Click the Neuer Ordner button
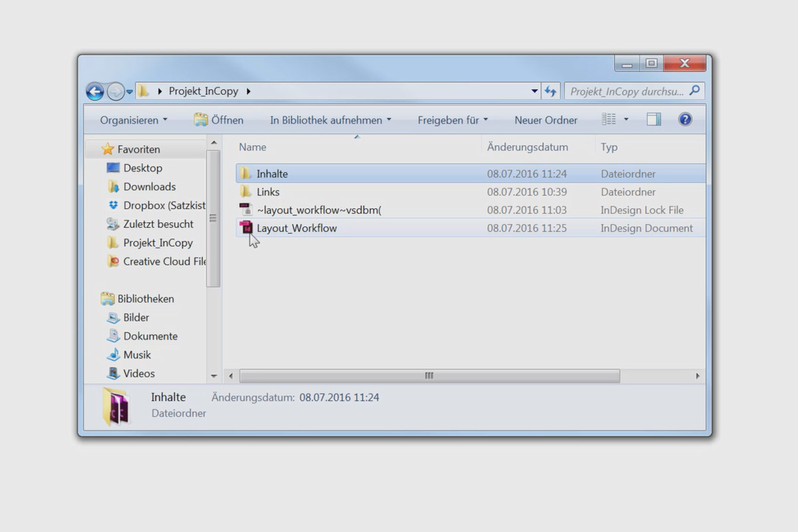This screenshot has width=798, height=532. coord(546,120)
